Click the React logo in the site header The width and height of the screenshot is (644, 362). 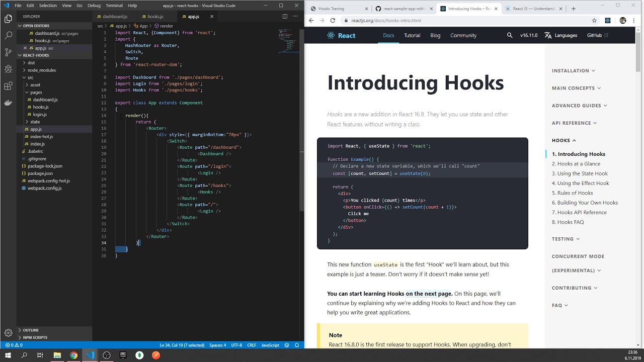[341, 35]
